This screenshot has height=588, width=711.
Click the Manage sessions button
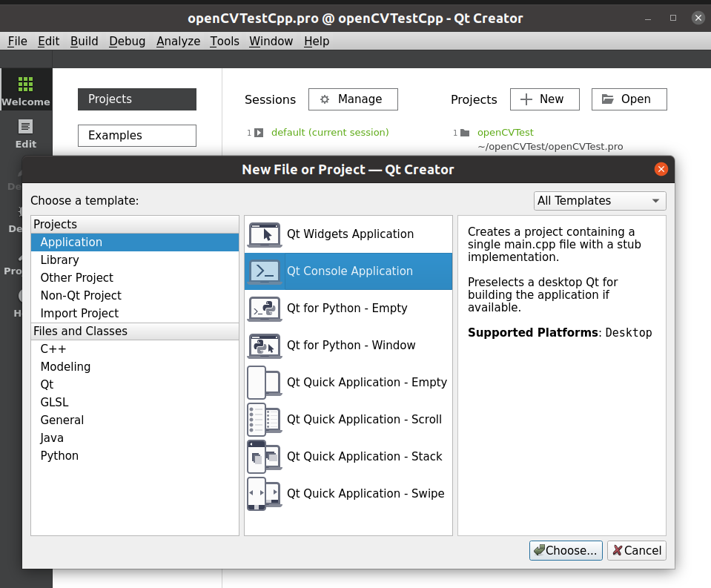(353, 99)
